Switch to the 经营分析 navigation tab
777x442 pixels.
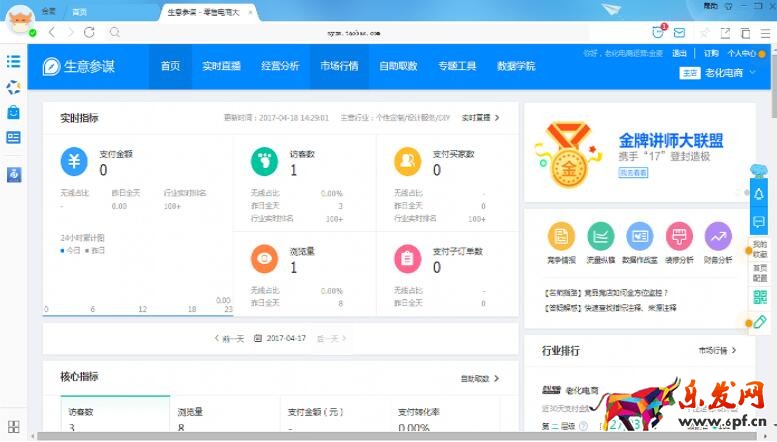tap(280, 66)
